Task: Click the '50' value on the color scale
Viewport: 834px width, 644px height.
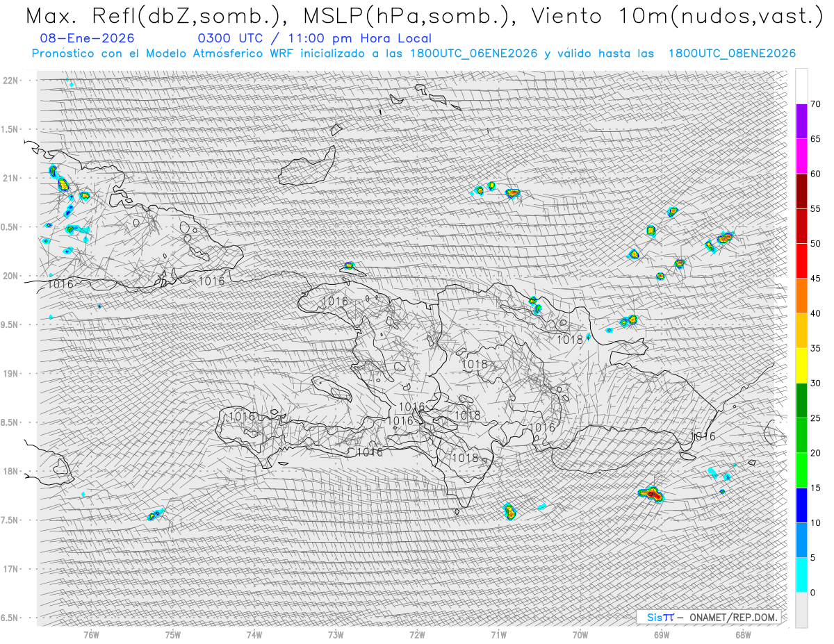Action: pos(815,244)
